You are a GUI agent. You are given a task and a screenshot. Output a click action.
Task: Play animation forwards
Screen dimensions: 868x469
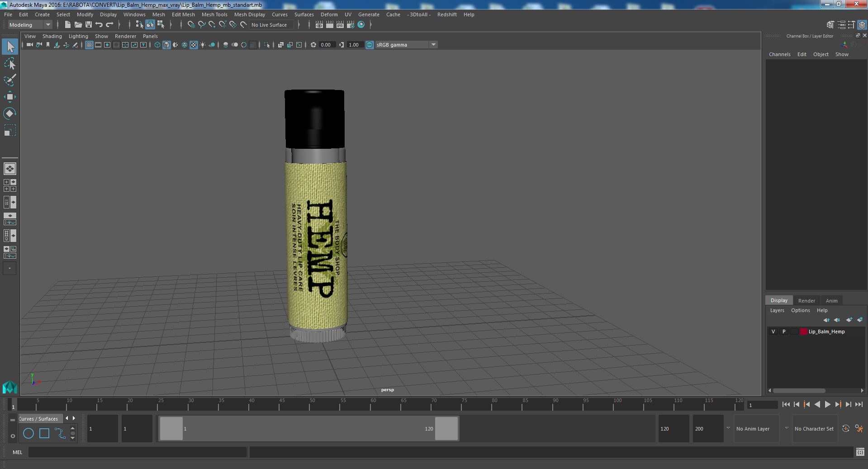[x=827, y=405]
